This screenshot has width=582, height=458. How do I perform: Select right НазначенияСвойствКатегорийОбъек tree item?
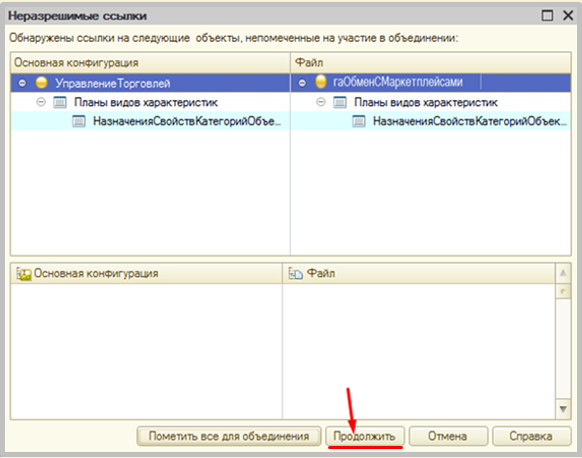(470, 121)
